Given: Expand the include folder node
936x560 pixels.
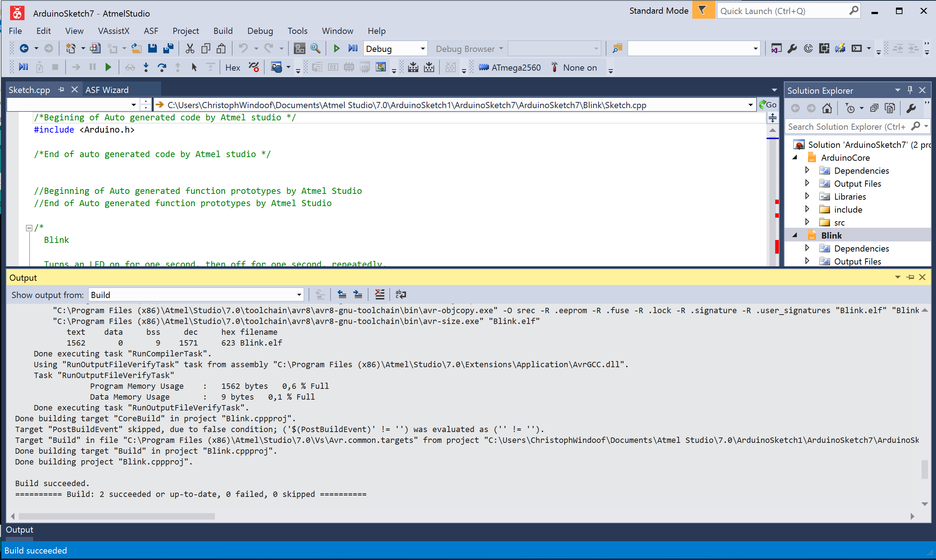Looking at the screenshot, I should point(807,209).
